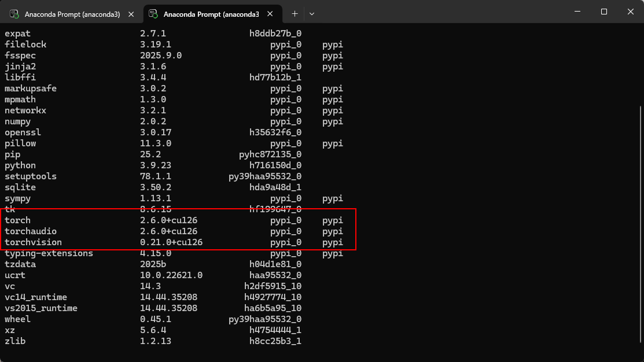
Task: Click torch version 2.6.0+cu126
Action: click(x=169, y=220)
